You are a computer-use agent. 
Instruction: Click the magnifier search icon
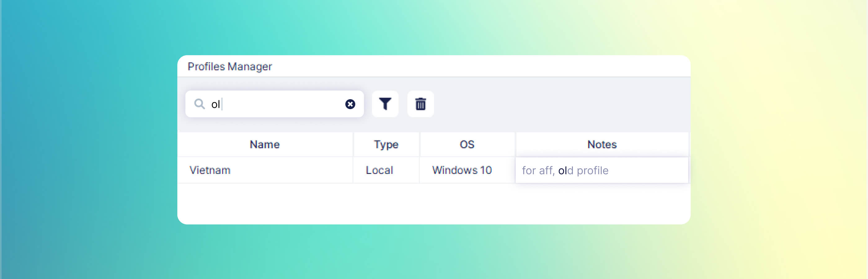point(199,104)
